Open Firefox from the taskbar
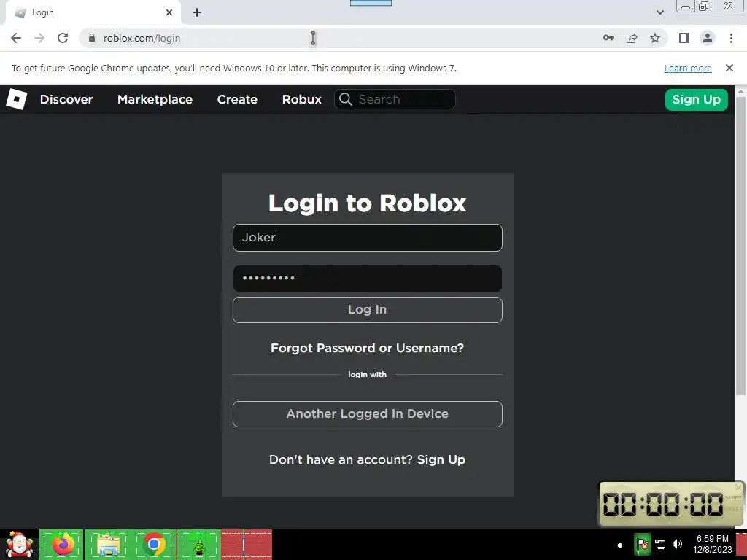Viewport: 747px width, 560px height. point(62,544)
